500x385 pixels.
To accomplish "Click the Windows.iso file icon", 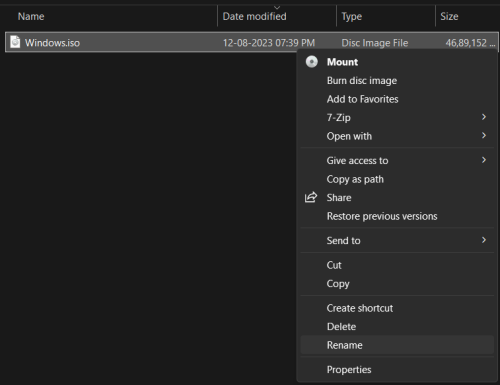I will click(x=15, y=42).
